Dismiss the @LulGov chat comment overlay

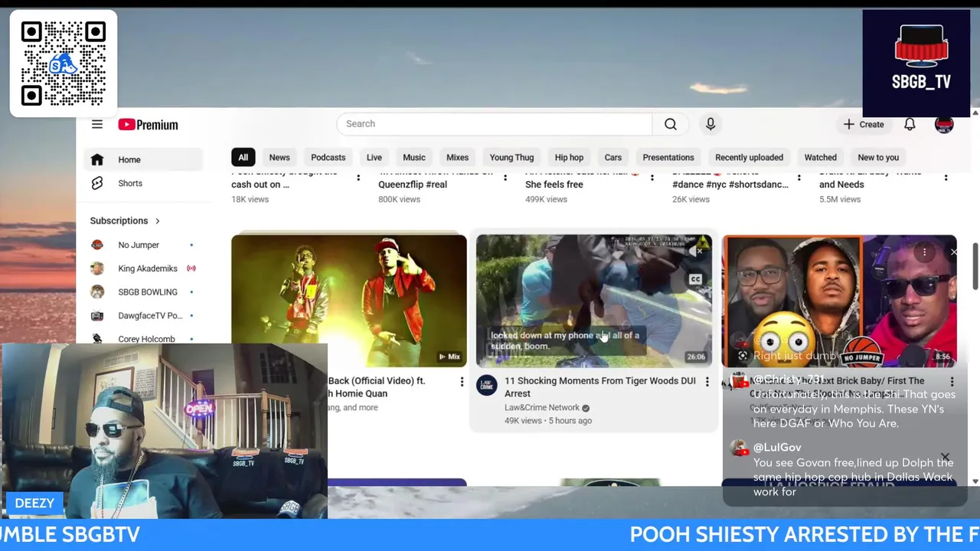click(945, 457)
